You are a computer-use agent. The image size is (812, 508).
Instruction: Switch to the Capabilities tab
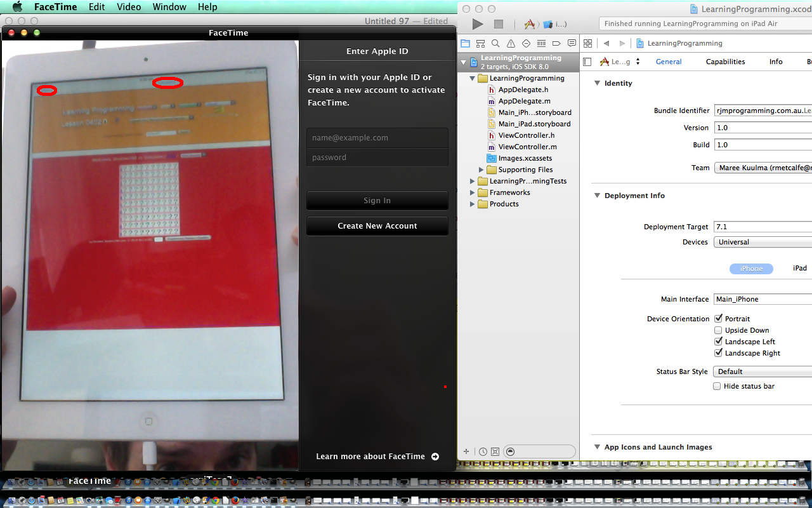(x=725, y=62)
